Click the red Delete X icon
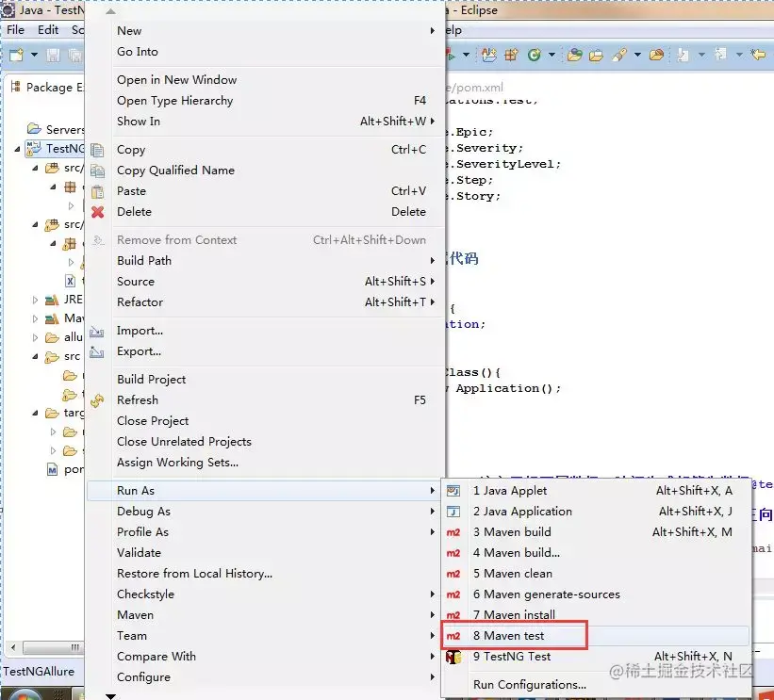This screenshot has width=774, height=700. tap(97, 212)
